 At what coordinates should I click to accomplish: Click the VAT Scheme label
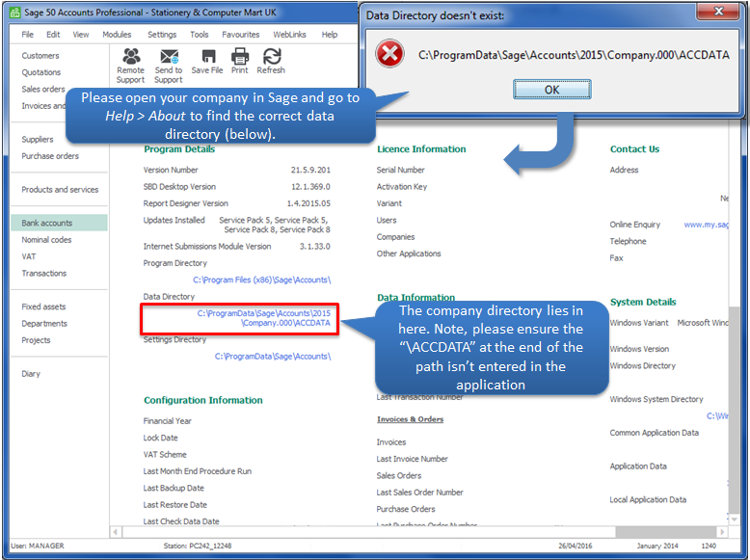coord(165,454)
